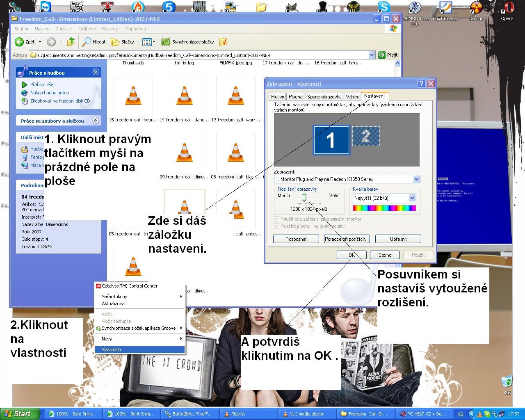Click the Up folder icon in toolbar

(x=71, y=42)
